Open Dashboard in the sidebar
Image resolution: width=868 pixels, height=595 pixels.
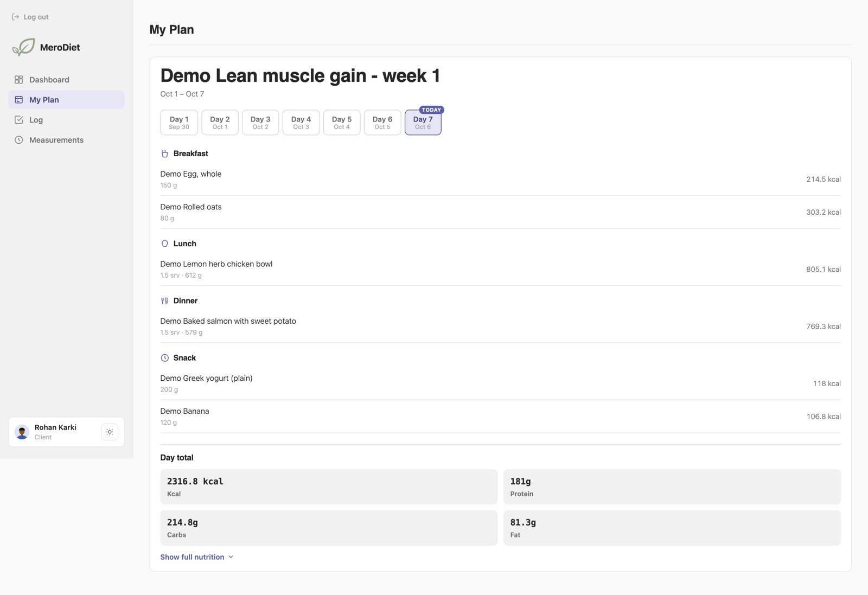tap(66, 80)
